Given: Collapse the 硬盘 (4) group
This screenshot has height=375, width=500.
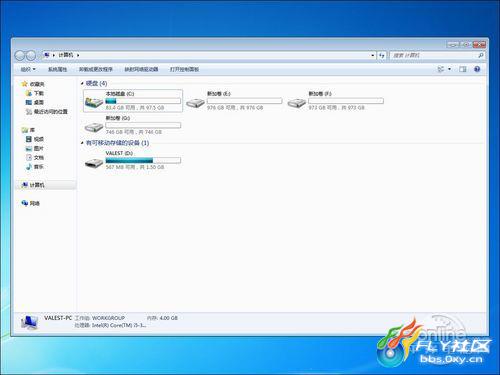Looking at the screenshot, I should 82,83.
